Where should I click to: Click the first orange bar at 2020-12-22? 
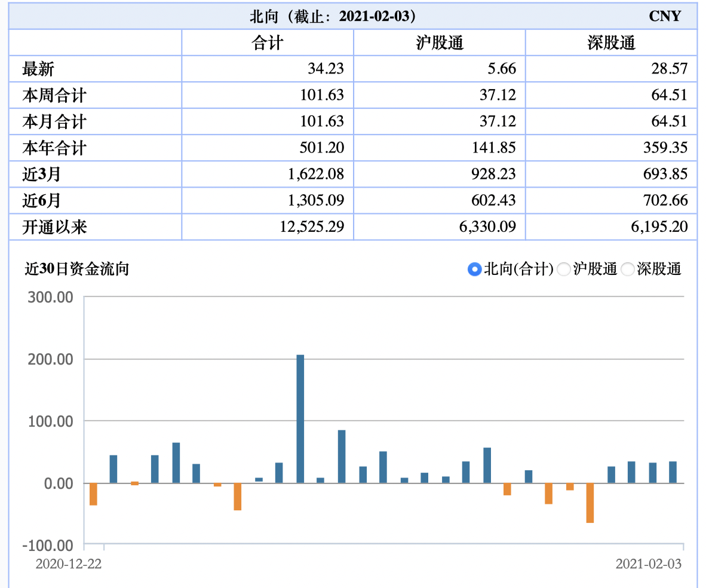[93, 494]
